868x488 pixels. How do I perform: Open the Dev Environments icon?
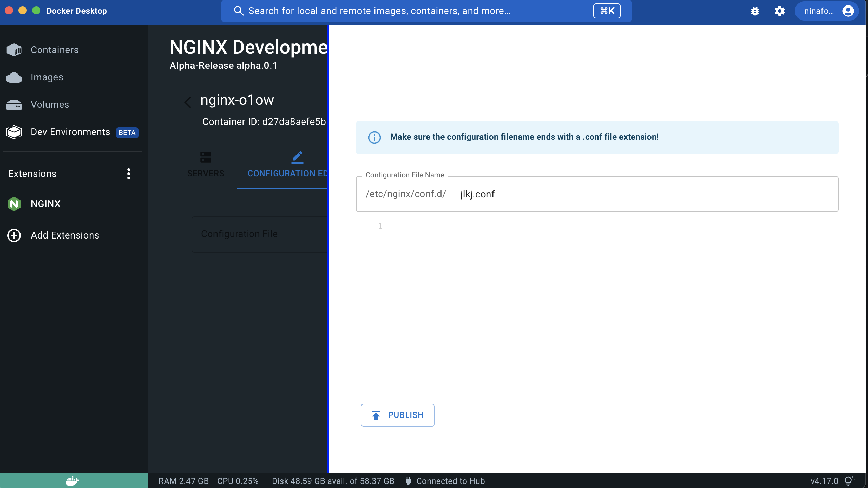[x=14, y=132]
